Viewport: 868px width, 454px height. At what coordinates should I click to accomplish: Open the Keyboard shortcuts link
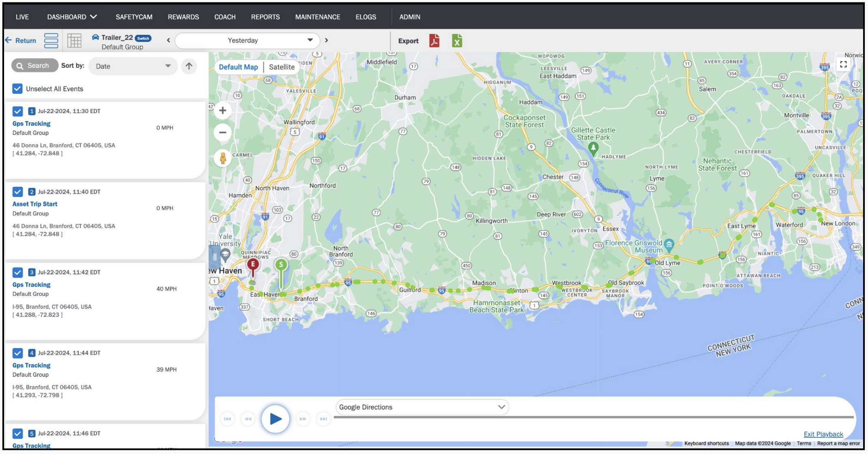pos(706,443)
